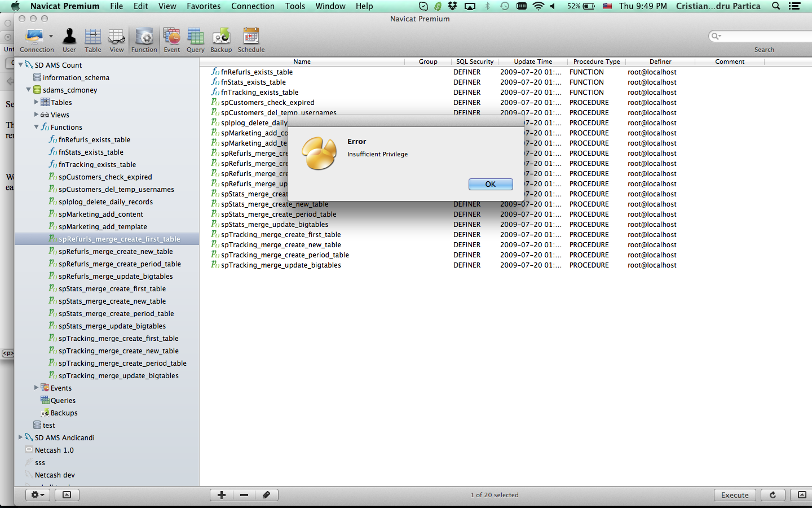
Task: Delete function with the minus button
Action: [244, 495]
